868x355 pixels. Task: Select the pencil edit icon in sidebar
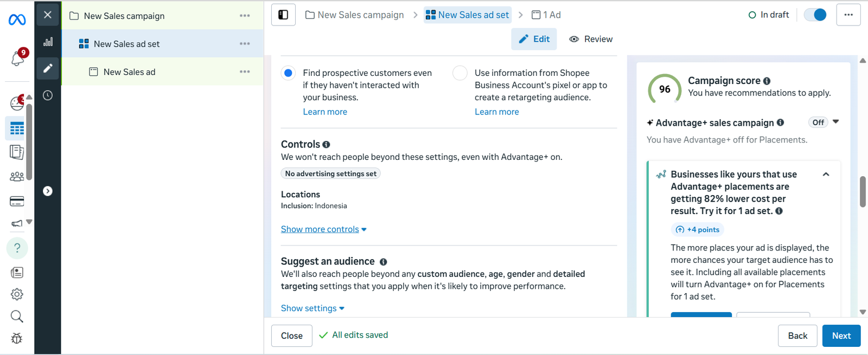tap(48, 68)
